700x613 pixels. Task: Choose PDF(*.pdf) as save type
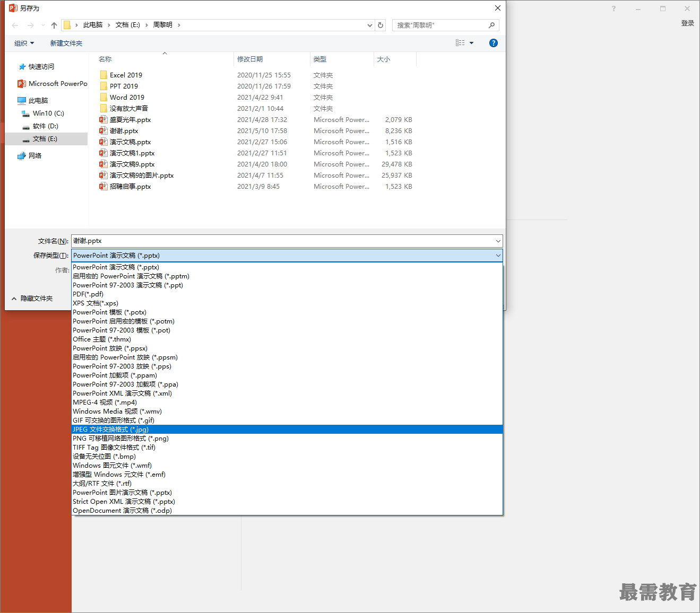[x=287, y=294]
